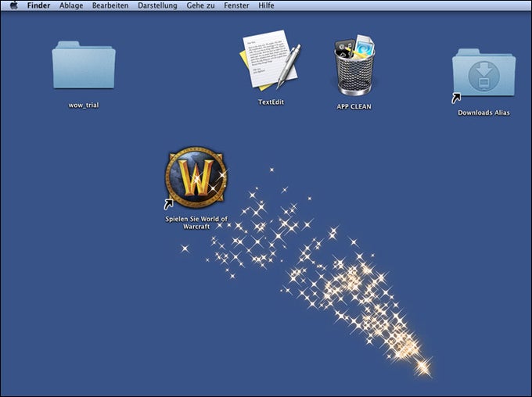Click the Downloads Alias label text
Viewport: 532px width, 397px height.
(483, 113)
